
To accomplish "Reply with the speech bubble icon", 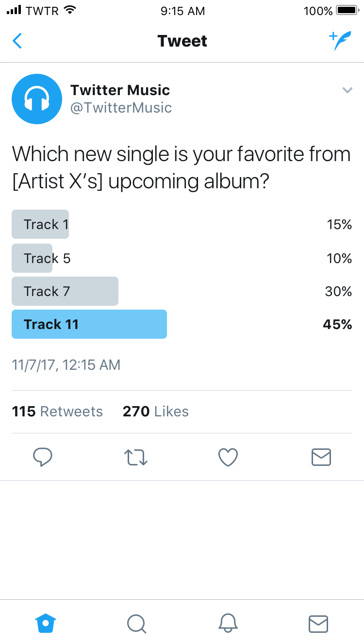I will pos(43,457).
